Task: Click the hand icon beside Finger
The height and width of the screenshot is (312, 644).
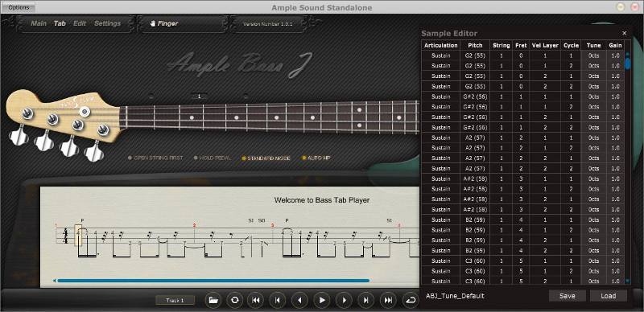Action: [x=152, y=24]
